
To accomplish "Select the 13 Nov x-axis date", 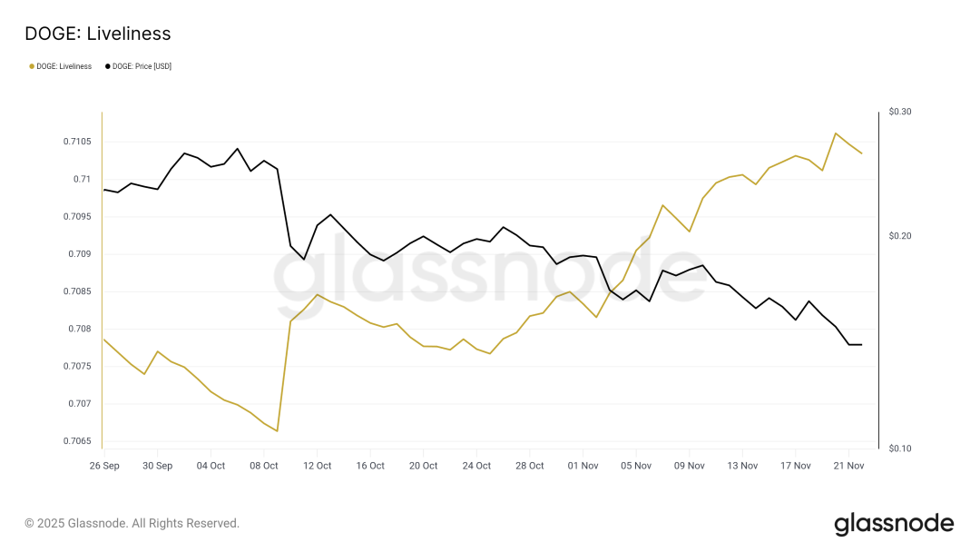I will pyautogui.click(x=742, y=466).
